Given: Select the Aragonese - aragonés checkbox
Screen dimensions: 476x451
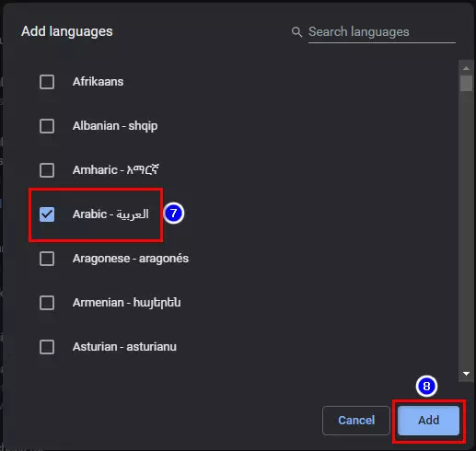Looking at the screenshot, I should [47, 259].
